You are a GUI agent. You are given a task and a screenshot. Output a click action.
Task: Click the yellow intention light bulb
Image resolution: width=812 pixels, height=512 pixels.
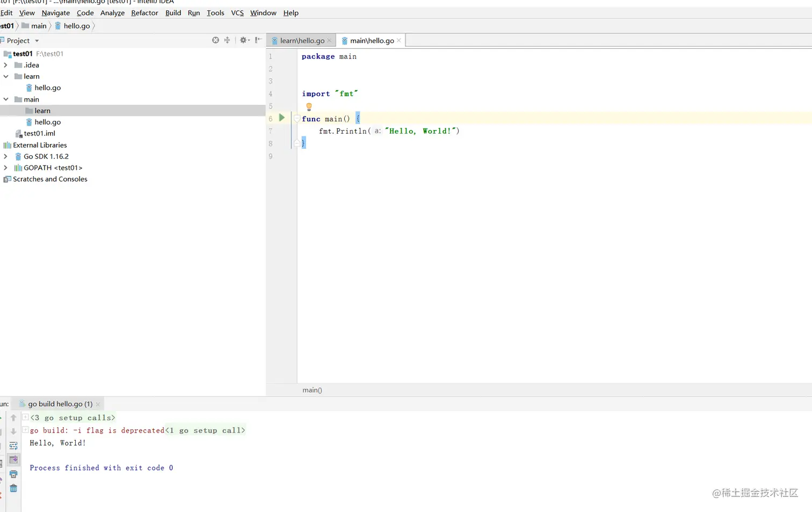point(309,106)
